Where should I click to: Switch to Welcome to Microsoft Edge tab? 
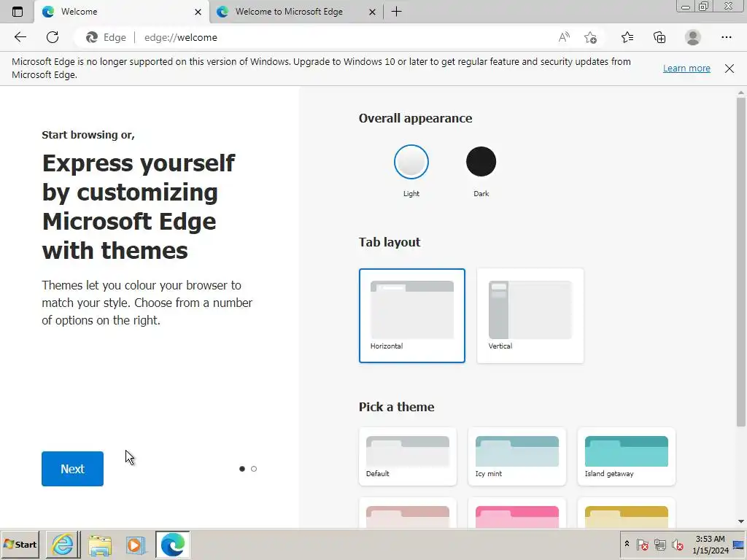[296, 12]
